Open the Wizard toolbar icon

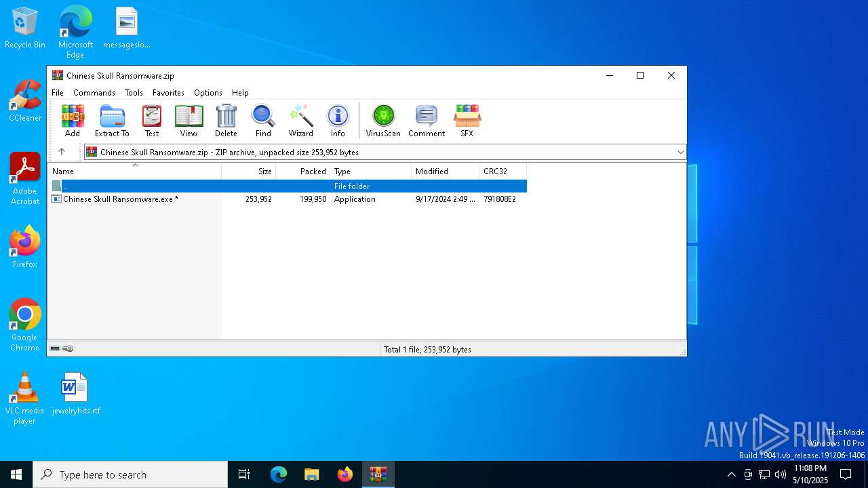[x=300, y=121]
